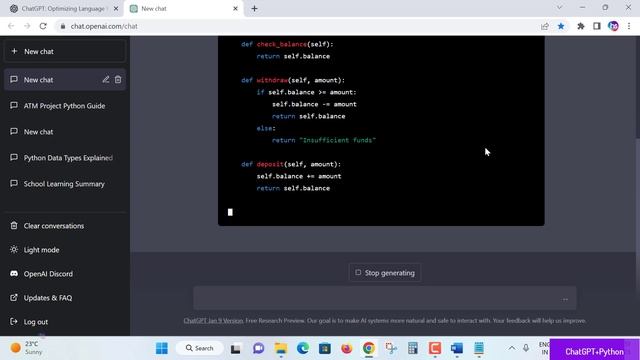This screenshot has height=360, width=640.
Task: Open Firefox from the taskbar
Action: [347, 348]
